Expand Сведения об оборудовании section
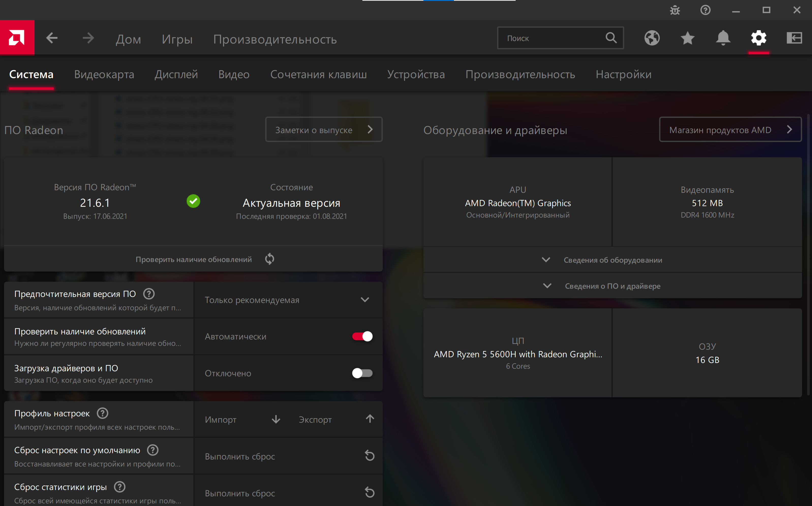The width and height of the screenshot is (812, 506). [x=612, y=260]
